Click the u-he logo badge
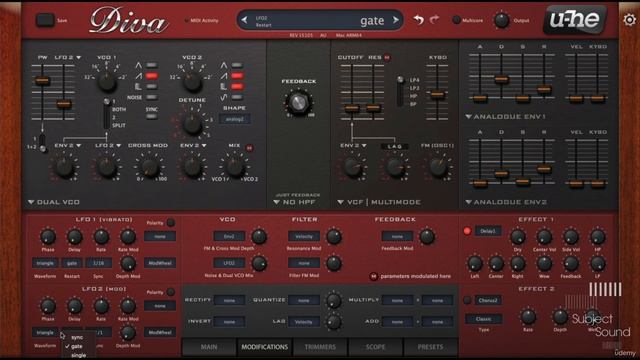 click(x=575, y=19)
